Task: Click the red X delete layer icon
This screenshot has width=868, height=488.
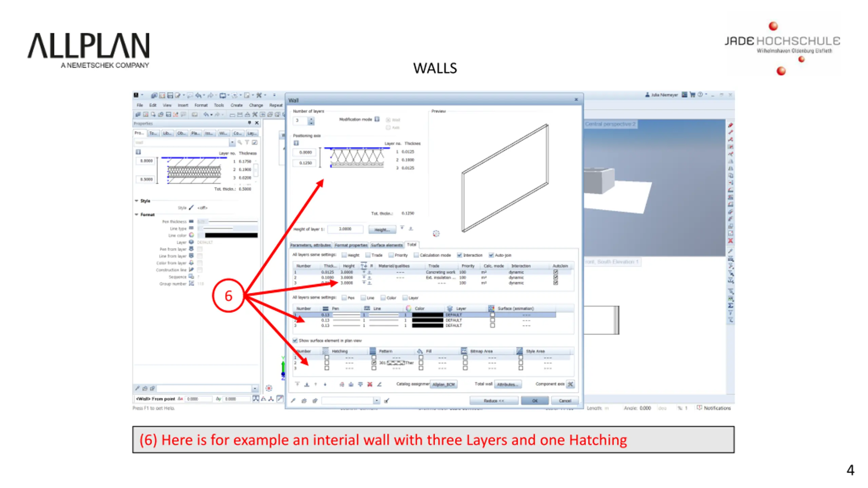Action: [370, 384]
